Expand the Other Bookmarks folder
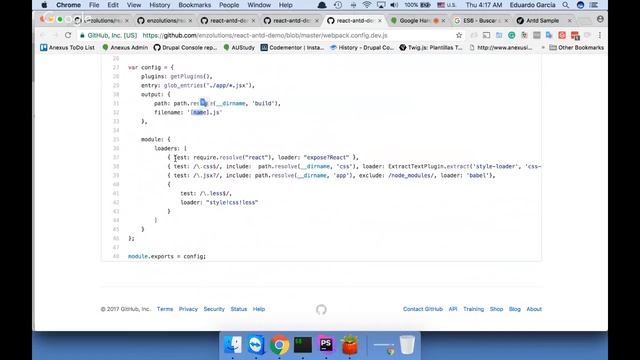Screen dimensions: 640x360 (x=577, y=48)
